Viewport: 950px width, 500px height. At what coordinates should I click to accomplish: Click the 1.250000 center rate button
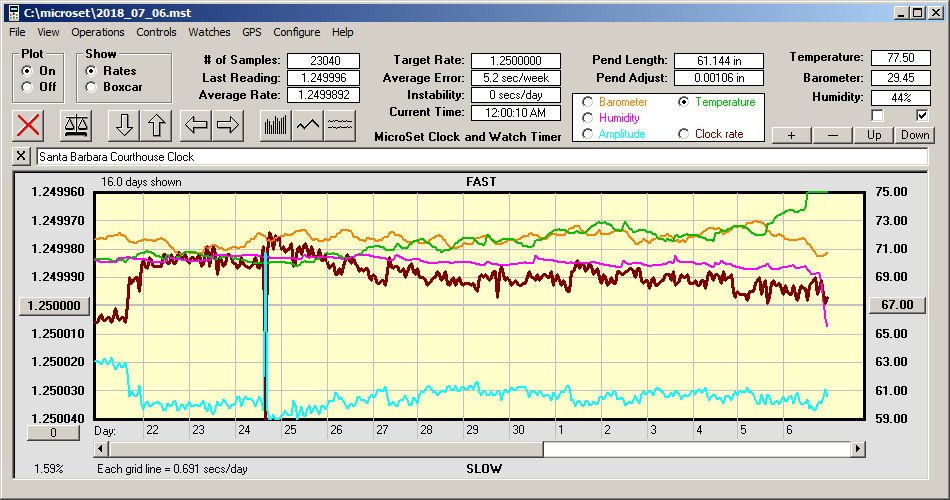pyautogui.click(x=55, y=305)
